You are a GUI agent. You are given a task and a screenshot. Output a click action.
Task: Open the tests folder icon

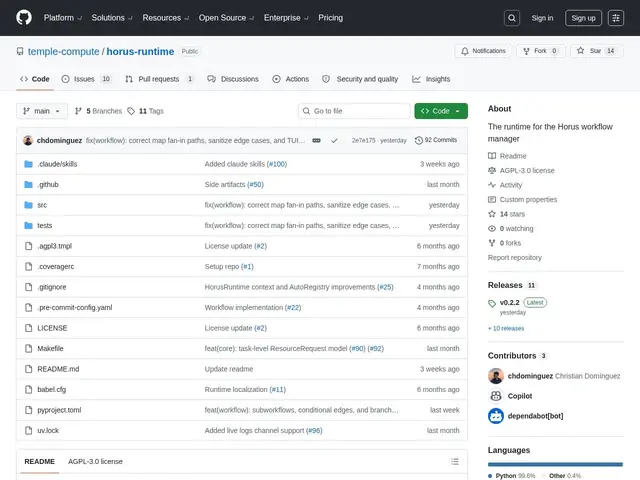pos(28,225)
